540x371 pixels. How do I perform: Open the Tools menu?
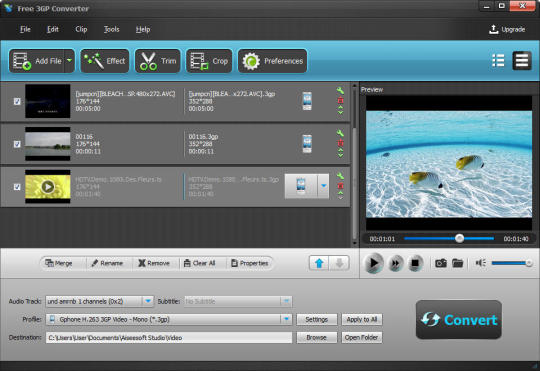coord(112,29)
